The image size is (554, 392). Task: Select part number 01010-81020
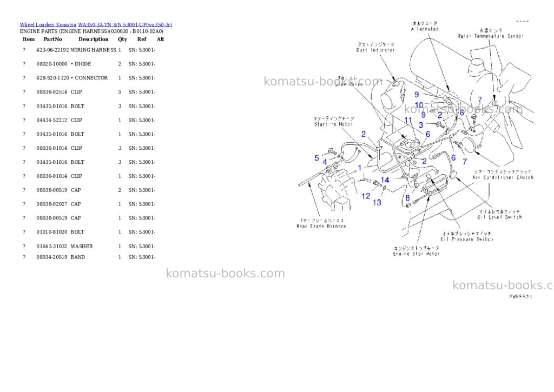pos(51,232)
